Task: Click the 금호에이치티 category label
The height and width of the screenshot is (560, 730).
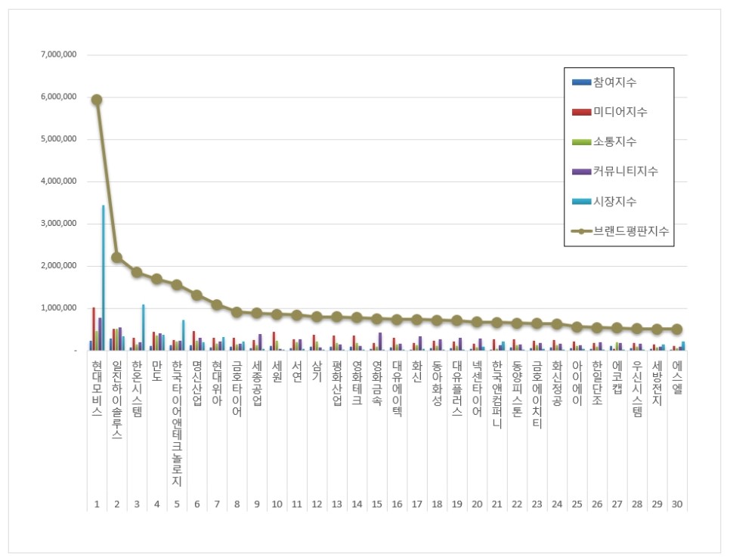Action: pos(537,394)
